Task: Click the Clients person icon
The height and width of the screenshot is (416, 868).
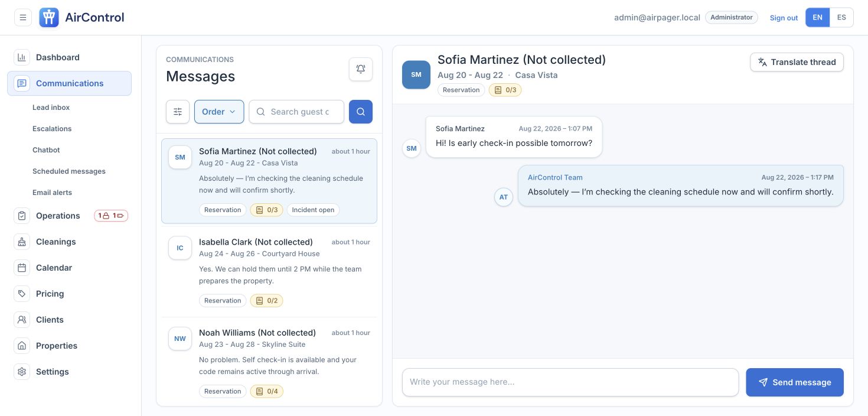Action: (x=22, y=320)
